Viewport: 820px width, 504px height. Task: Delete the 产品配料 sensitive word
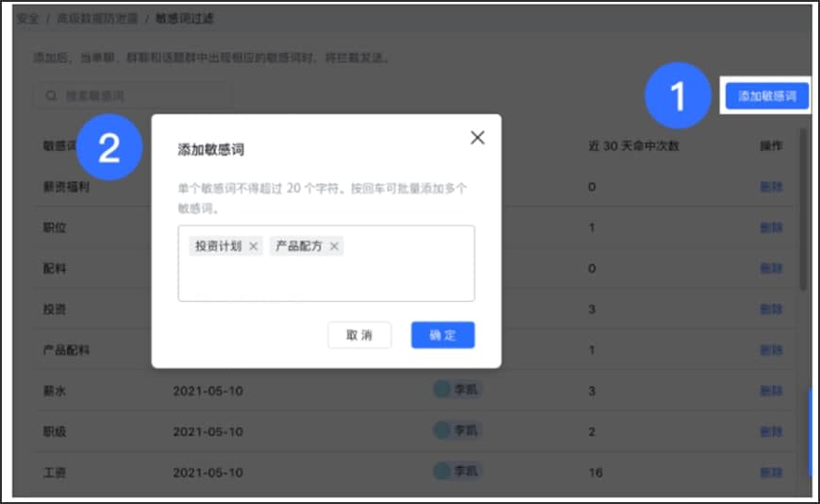771,350
